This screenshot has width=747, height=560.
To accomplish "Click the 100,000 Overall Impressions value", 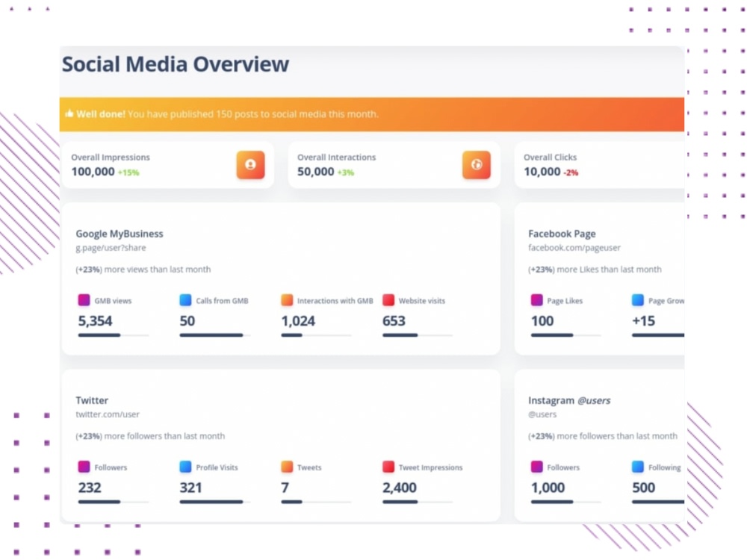I will point(93,172).
